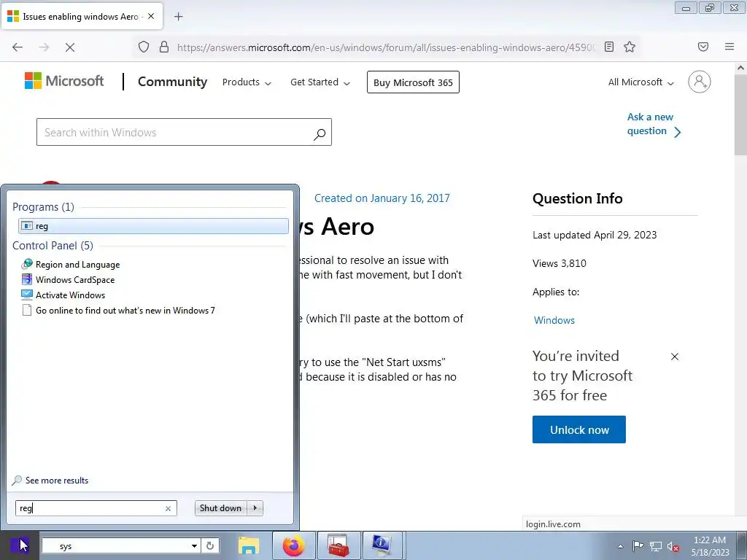
Task: Click the network tray icon
Action: (x=656, y=547)
